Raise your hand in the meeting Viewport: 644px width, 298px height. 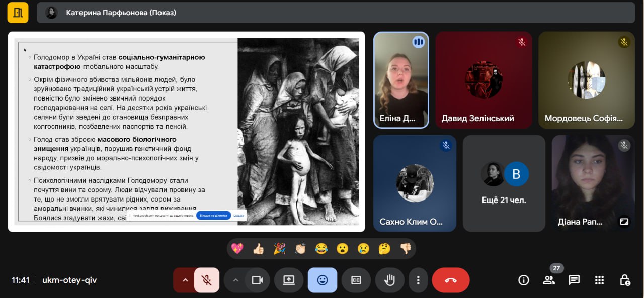(x=390, y=280)
